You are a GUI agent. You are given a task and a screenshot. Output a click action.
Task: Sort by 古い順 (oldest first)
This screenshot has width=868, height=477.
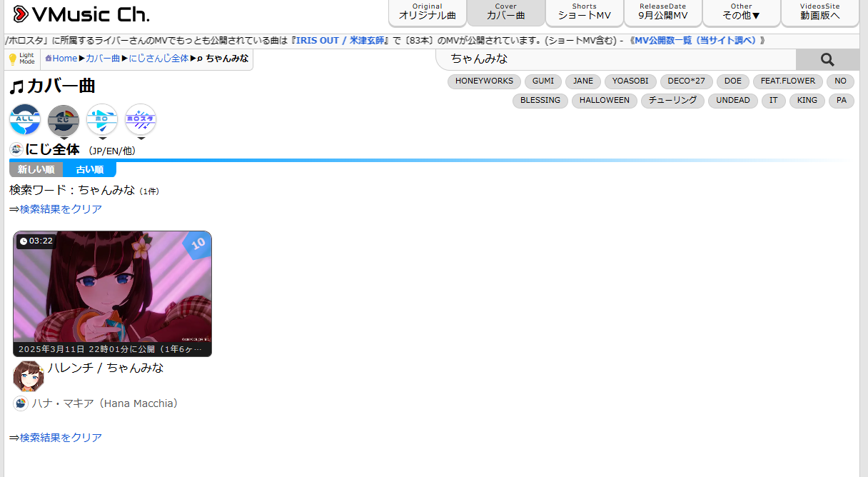click(89, 169)
